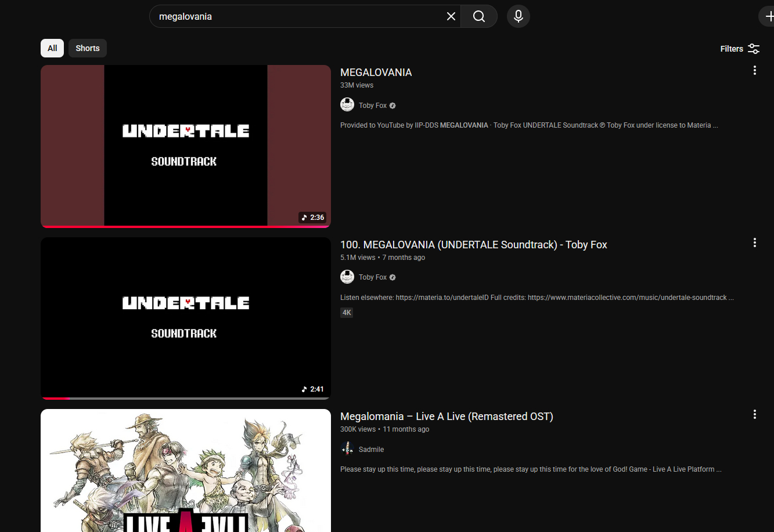774x532 pixels.
Task: Click inside the megalovania search field
Action: point(296,16)
